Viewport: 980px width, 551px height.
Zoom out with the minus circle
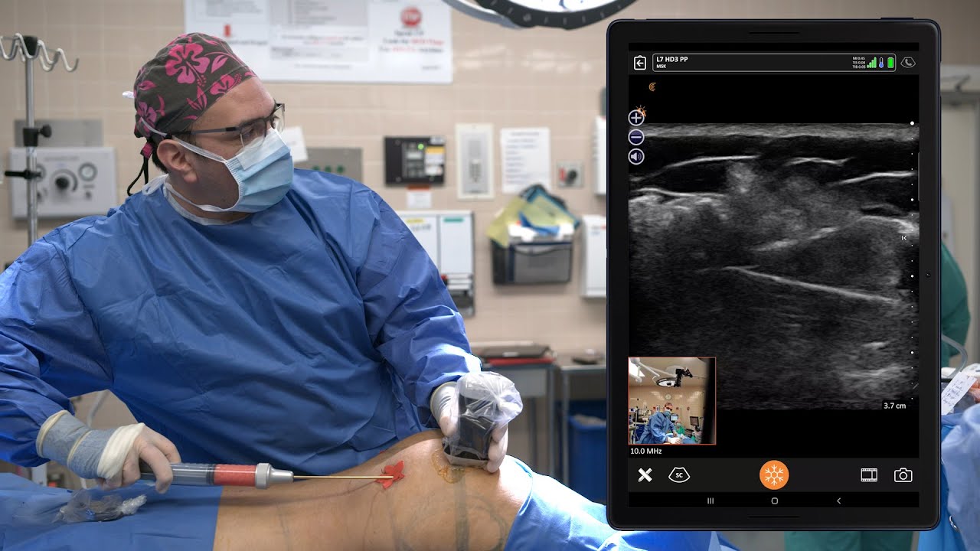pos(636,138)
